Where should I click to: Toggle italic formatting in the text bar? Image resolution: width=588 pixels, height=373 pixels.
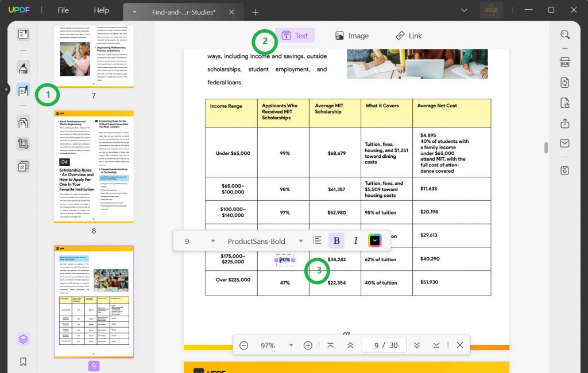tap(356, 240)
